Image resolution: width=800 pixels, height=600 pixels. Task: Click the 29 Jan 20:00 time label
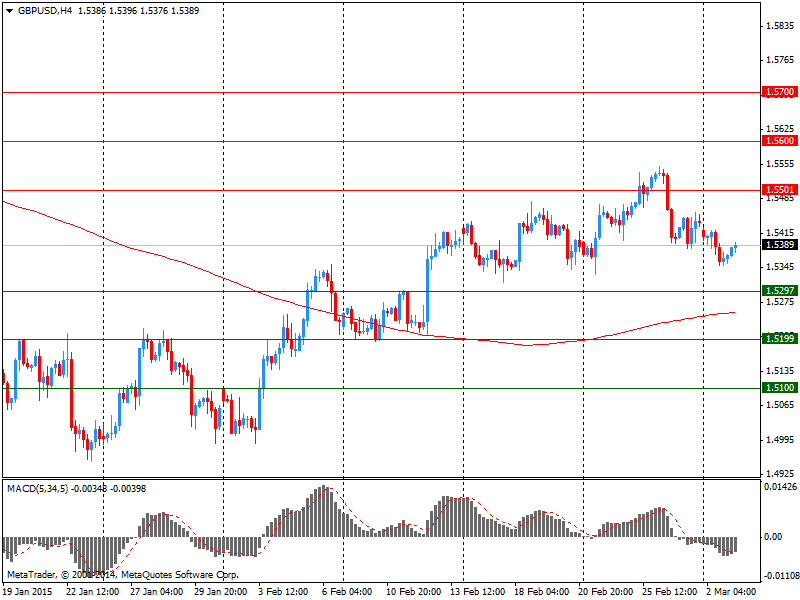point(221,592)
